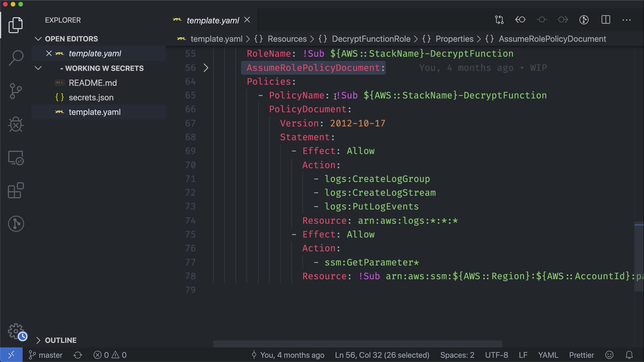Open the notifications bell in the status bar
The width and height of the screenshot is (644, 362).
point(629,355)
